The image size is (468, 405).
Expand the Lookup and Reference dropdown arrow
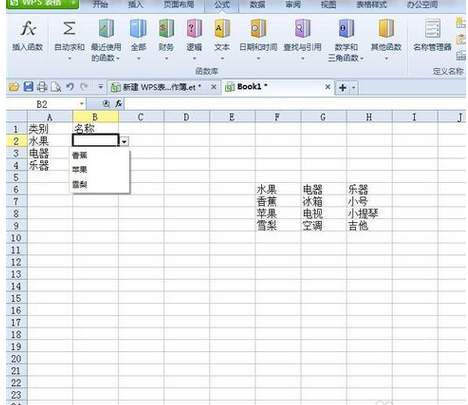[x=302, y=59]
